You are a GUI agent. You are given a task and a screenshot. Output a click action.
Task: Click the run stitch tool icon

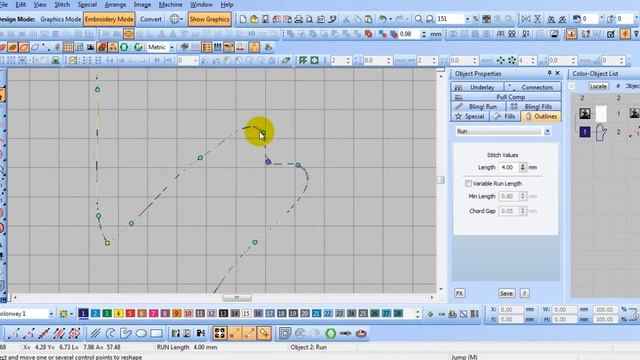pos(13,333)
